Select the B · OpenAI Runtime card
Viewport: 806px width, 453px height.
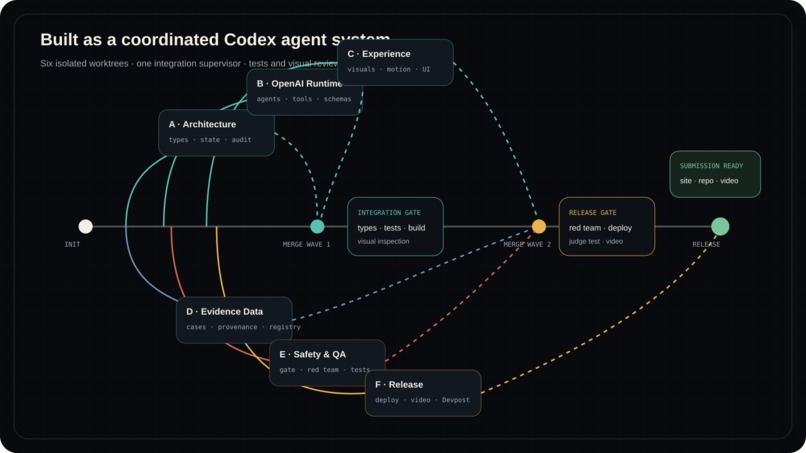pos(305,92)
